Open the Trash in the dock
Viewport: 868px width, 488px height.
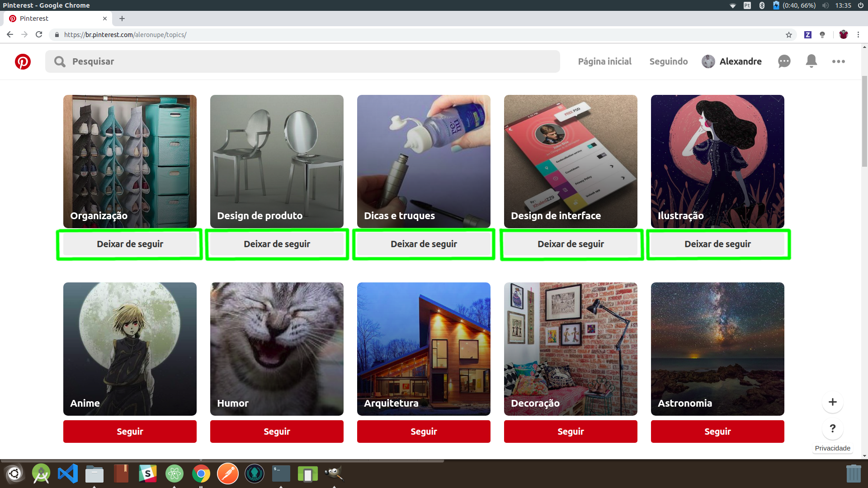tap(854, 474)
